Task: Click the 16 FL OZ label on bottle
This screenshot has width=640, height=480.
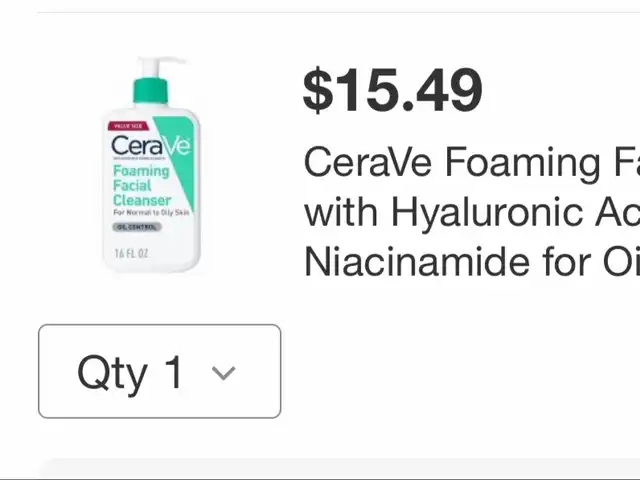Action: pyautogui.click(x=131, y=253)
